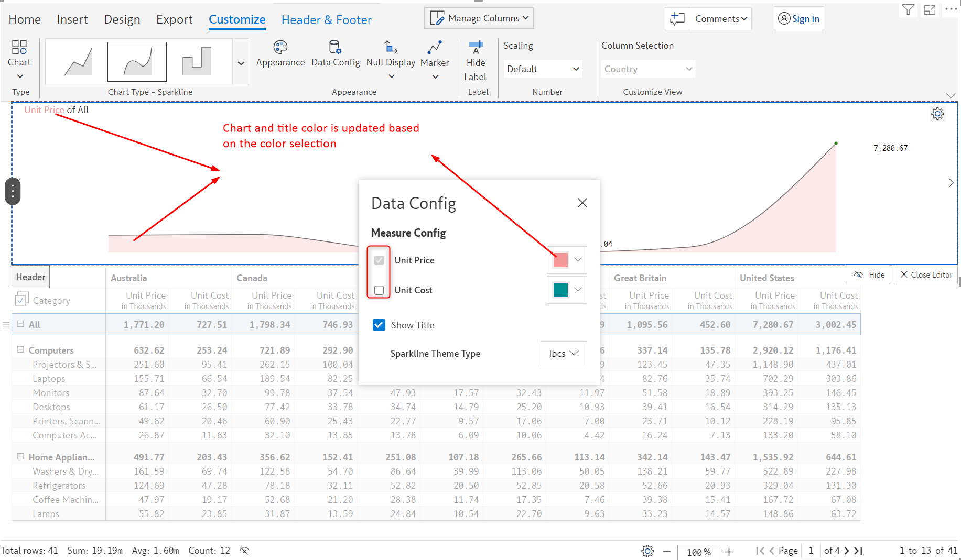Click the add comment icon
961x560 pixels.
pos(677,19)
